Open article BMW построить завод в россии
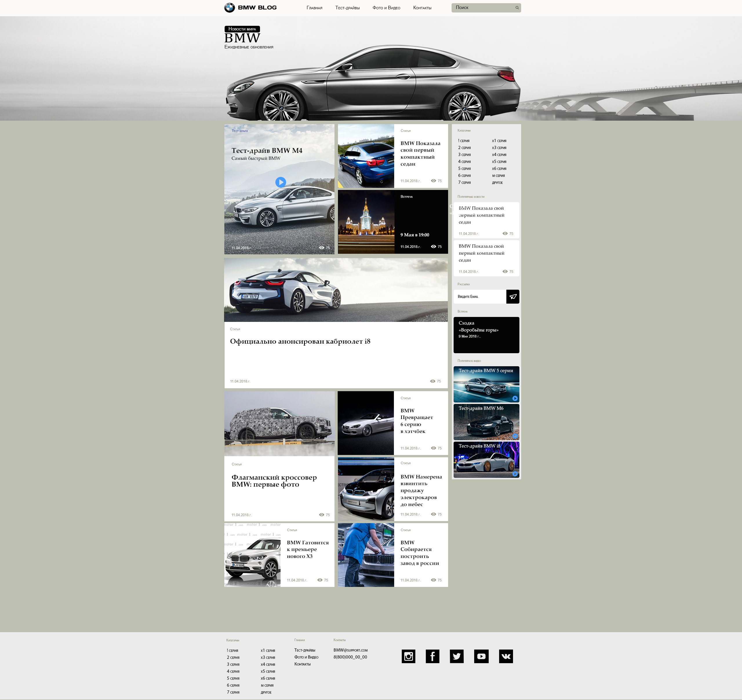This screenshot has height=700, width=742. point(419,553)
